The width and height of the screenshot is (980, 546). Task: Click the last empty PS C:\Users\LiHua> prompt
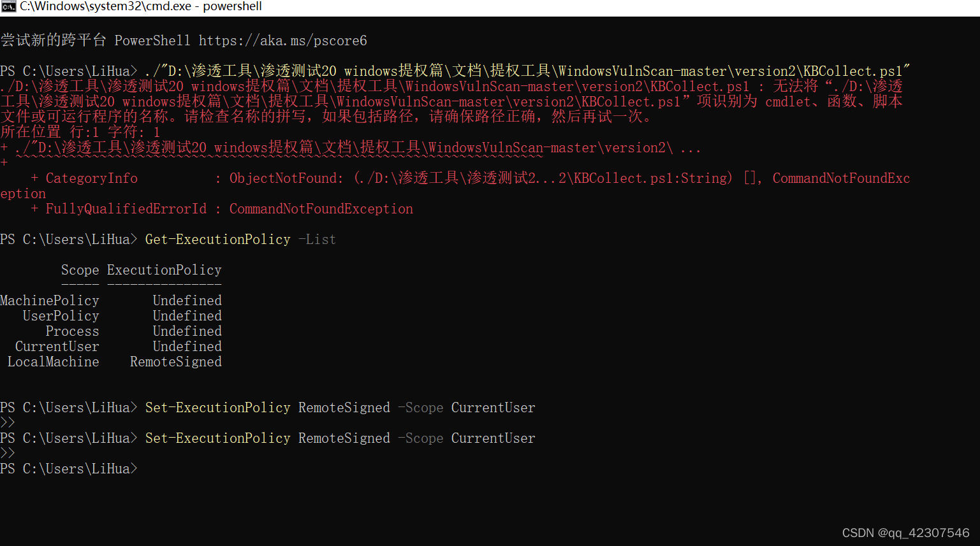[x=68, y=469]
